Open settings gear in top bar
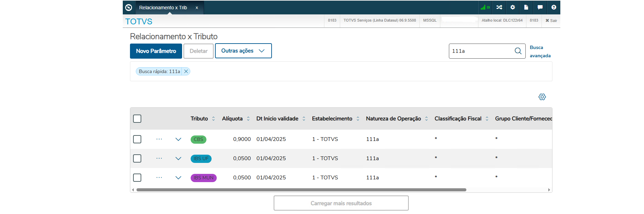Screen dimensions: 644x214 (513, 7)
